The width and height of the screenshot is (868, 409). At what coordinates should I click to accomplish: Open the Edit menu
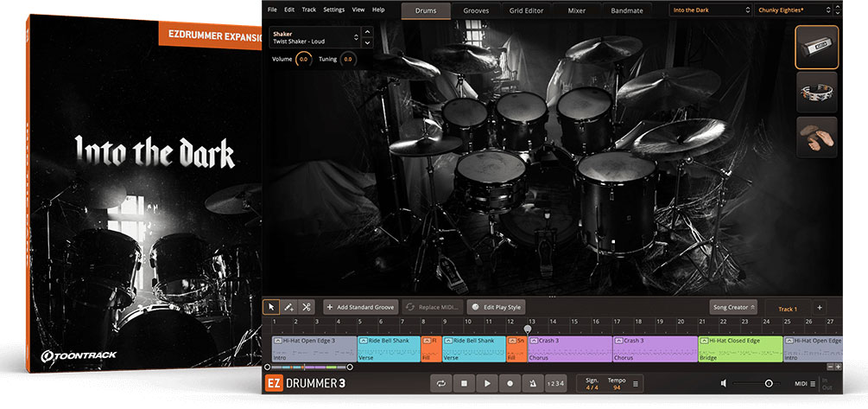(289, 10)
